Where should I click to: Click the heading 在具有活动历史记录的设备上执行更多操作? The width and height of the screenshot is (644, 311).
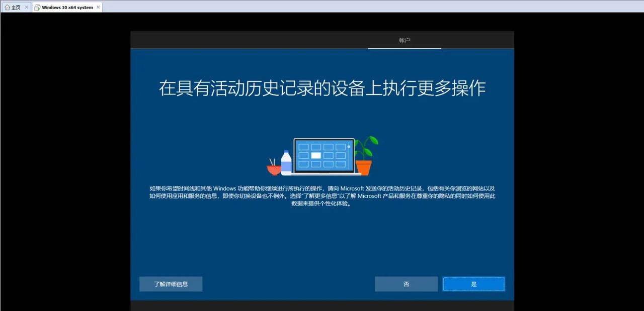click(x=323, y=88)
